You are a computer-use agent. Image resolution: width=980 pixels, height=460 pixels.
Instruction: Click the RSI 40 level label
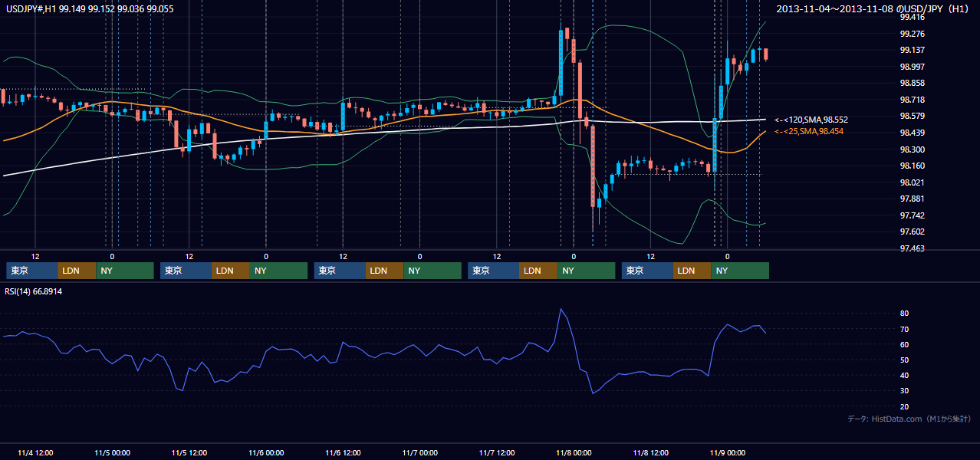(x=904, y=375)
